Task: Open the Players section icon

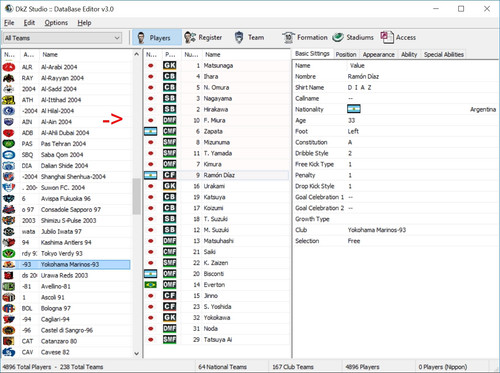Action: pyautogui.click(x=141, y=38)
